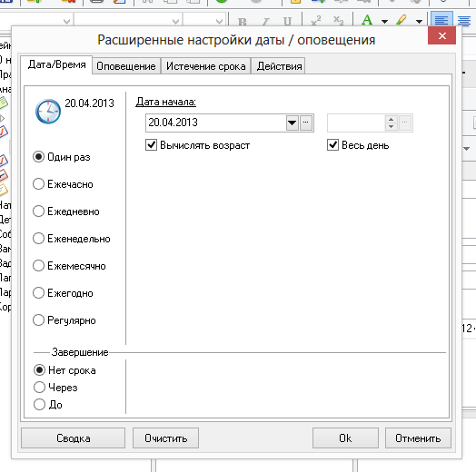Select the Ежегодно radio button

tap(63, 293)
